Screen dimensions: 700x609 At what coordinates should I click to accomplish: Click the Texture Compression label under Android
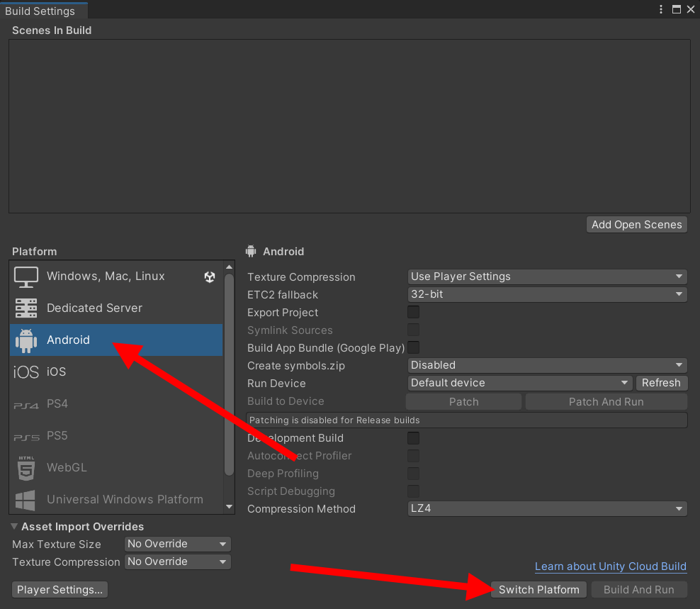[301, 277]
